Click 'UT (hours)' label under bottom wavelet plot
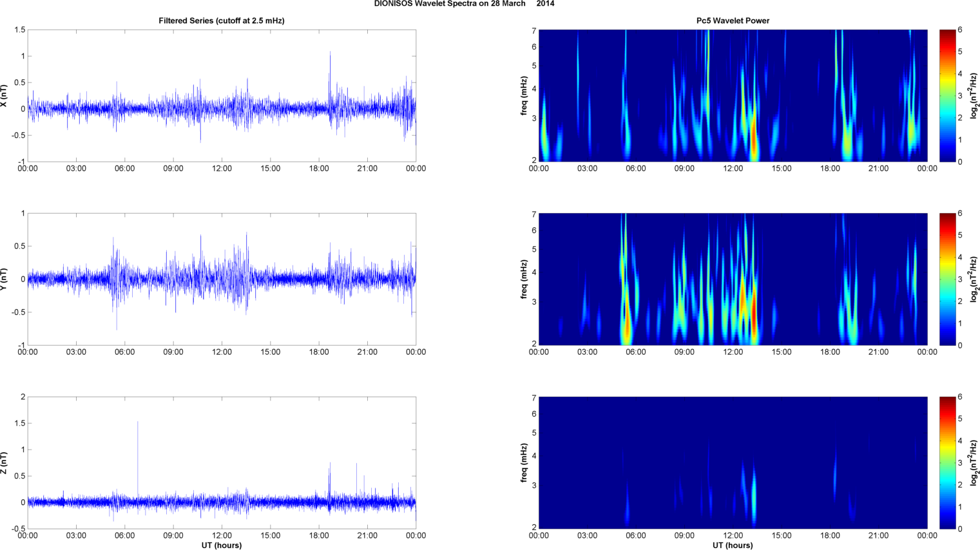This screenshot has width=980, height=550. (x=733, y=545)
